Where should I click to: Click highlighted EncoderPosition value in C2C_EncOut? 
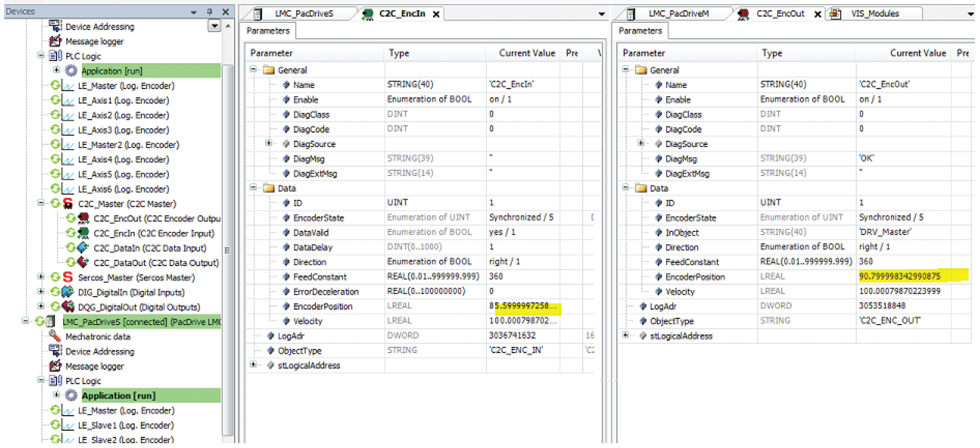[899, 276]
